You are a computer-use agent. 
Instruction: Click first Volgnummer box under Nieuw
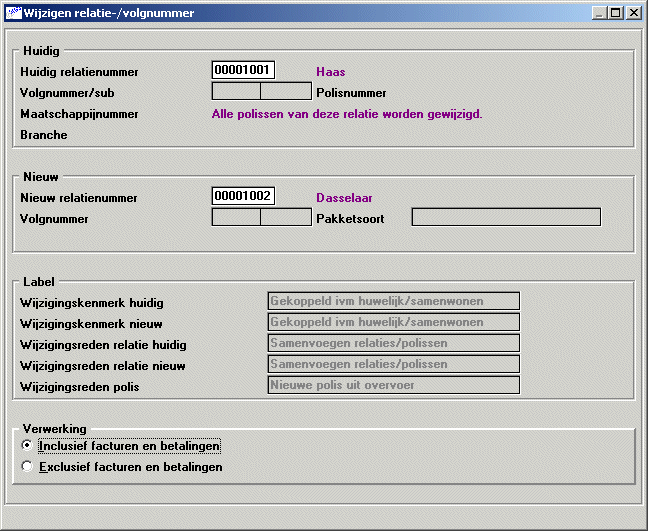[x=236, y=217]
